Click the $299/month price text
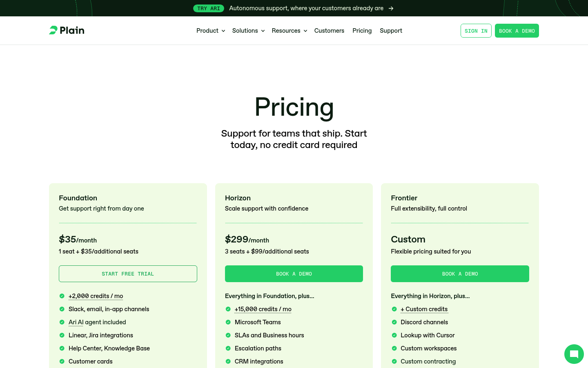588x368 pixels. [x=247, y=239]
